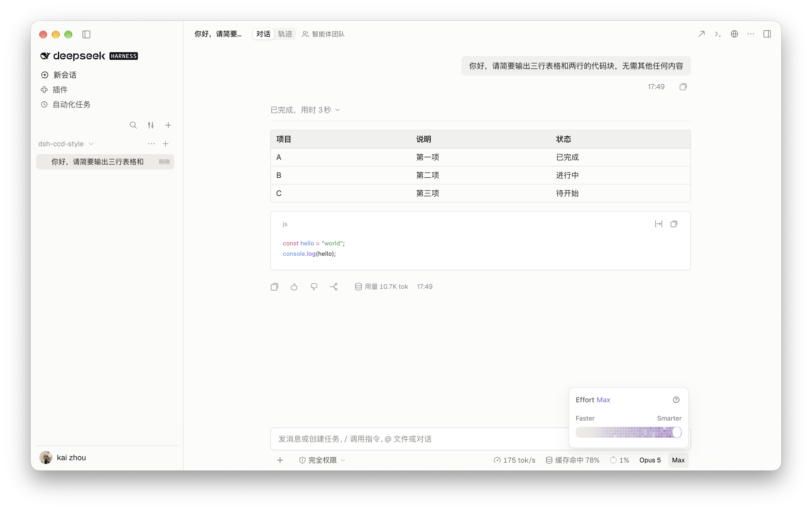Open the kai zhou user profile

pyautogui.click(x=63, y=458)
